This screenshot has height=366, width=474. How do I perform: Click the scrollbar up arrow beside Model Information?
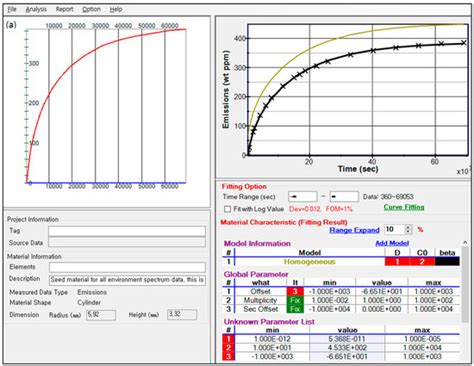(x=465, y=243)
